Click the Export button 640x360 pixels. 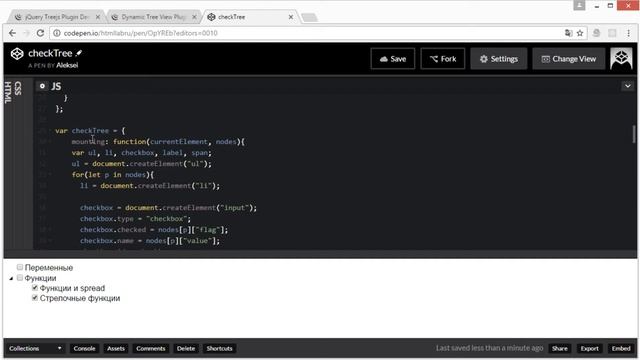pyautogui.click(x=589, y=349)
